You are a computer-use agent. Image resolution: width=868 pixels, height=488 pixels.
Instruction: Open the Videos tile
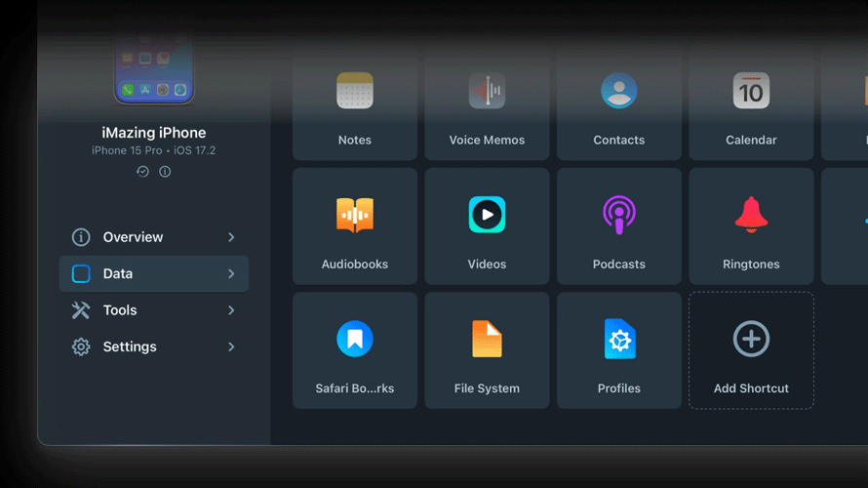coord(487,226)
